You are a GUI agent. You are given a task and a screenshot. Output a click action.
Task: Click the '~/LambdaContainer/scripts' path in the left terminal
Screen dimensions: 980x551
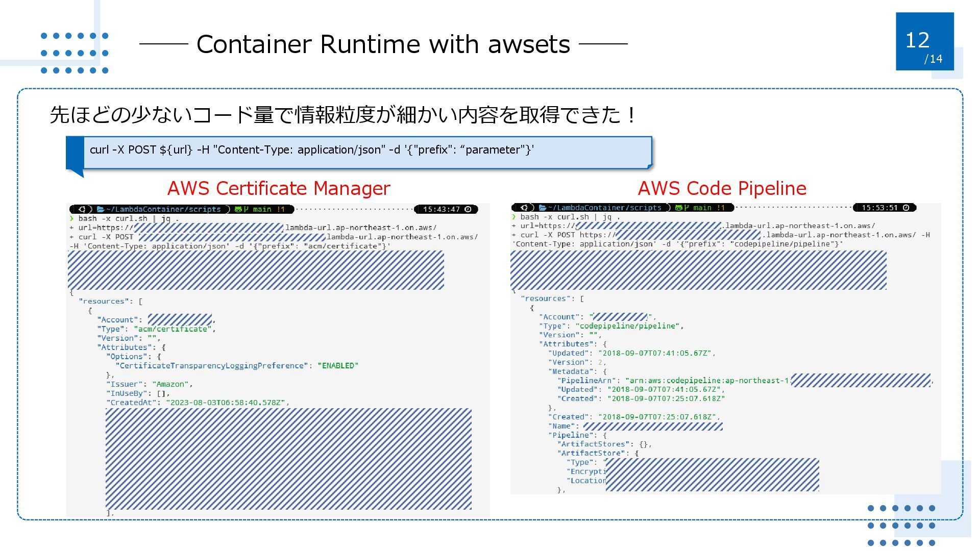point(163,209)
